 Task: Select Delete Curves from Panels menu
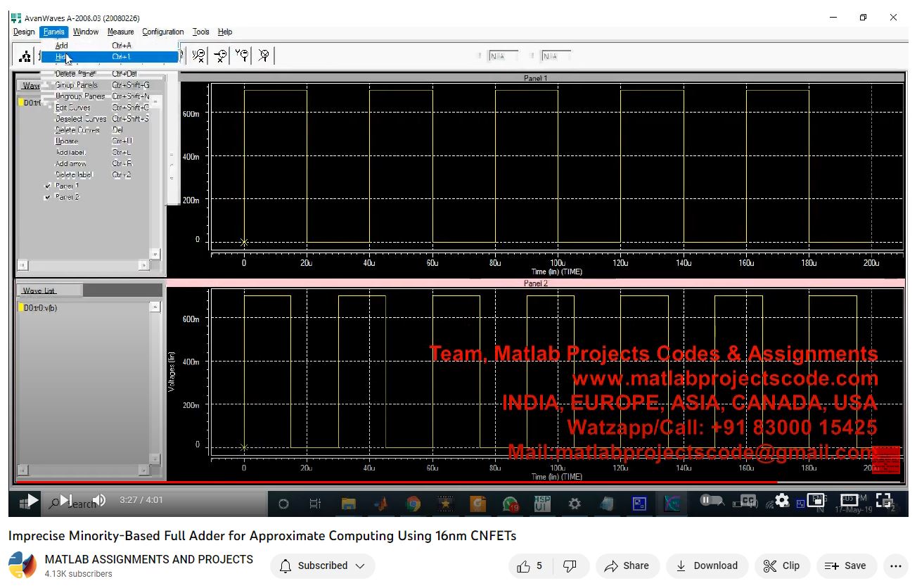pos(77,130)
